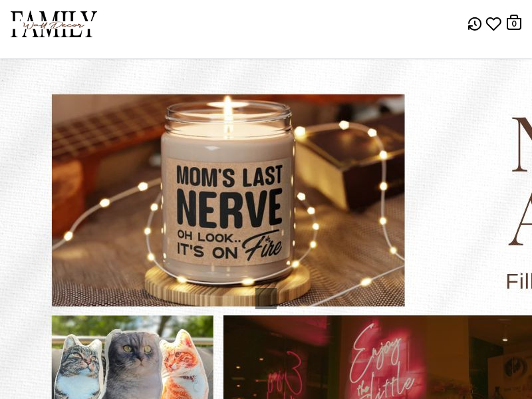Click the 'Wall Decor' script text in logo
This screenshot has height=399, width=532.
pyautogui.click(x=54, y=26)
